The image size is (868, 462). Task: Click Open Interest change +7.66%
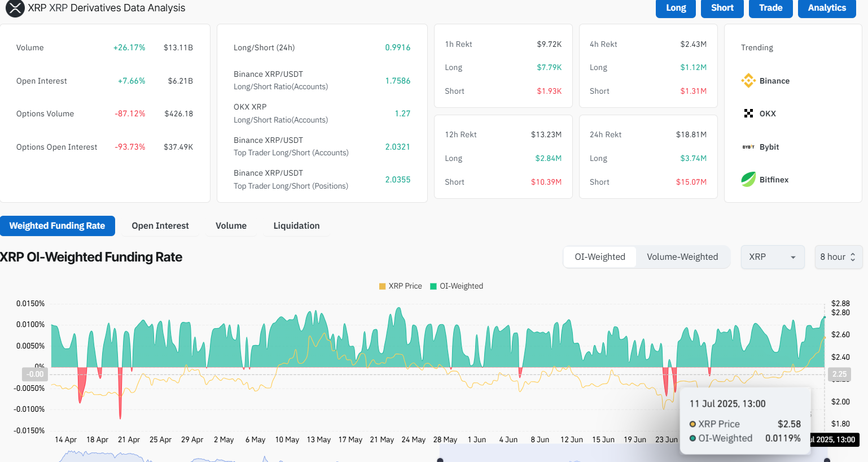pos(131,81)
